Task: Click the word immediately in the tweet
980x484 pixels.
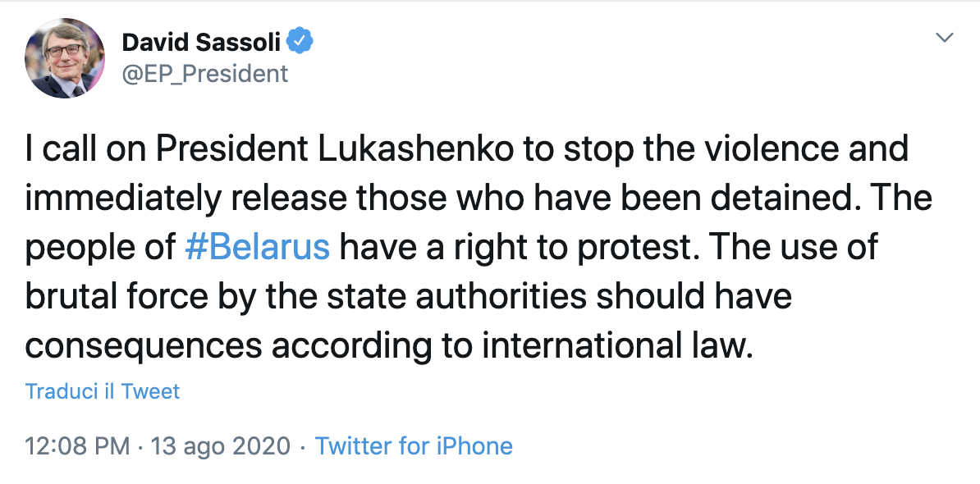Action: [x=123, y=199]
